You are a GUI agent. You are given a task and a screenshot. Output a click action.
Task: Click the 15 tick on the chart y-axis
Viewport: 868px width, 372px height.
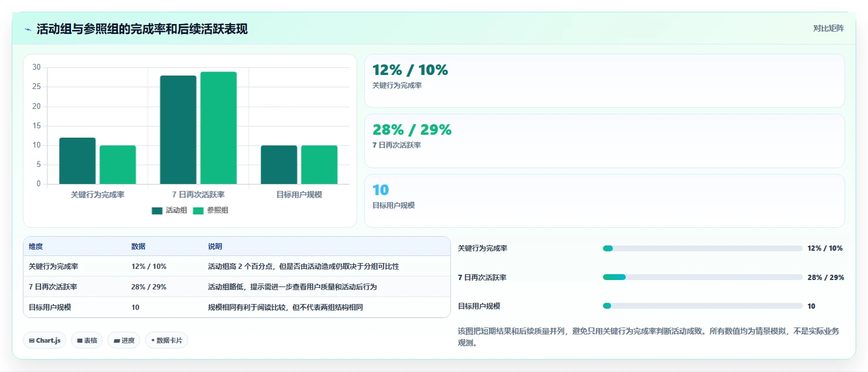(x=36, y=126)
